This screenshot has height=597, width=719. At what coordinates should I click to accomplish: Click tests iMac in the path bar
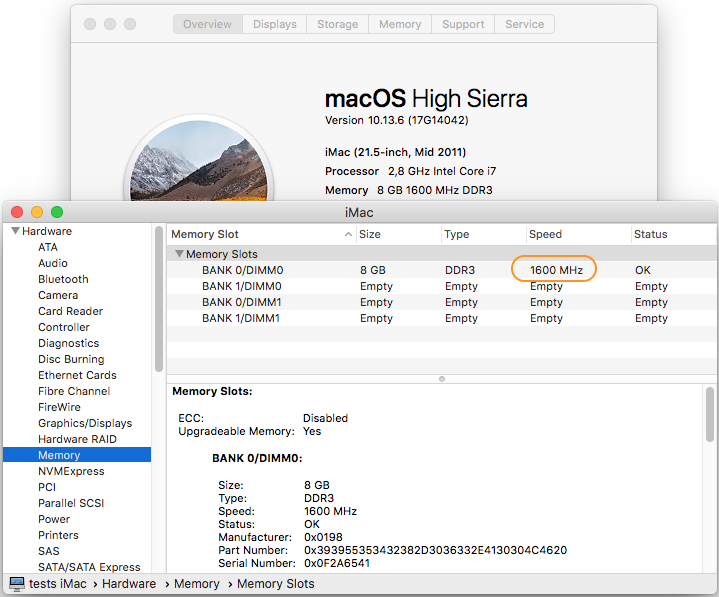(x=58, y=584)
